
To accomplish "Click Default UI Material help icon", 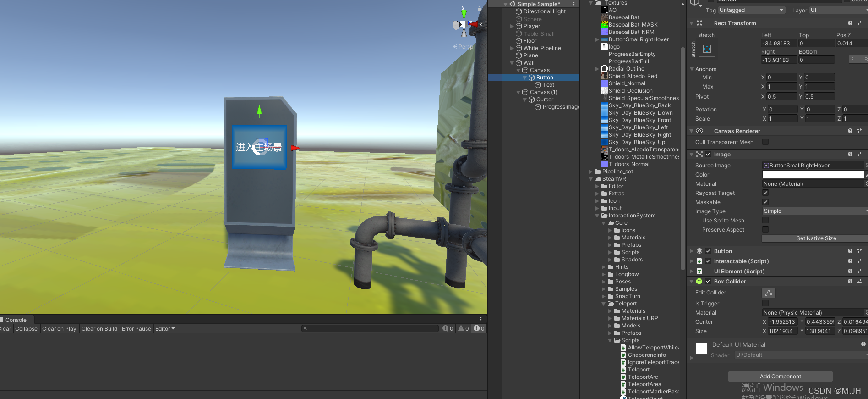I will (x=863, y=344).
